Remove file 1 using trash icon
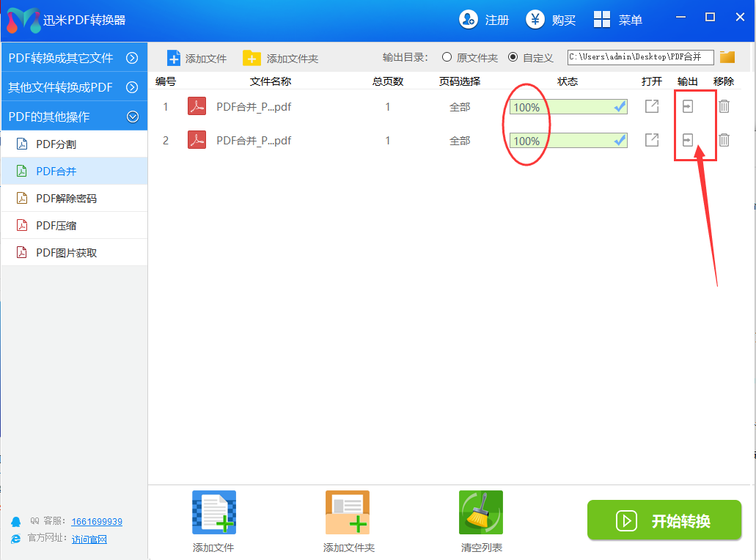The height and width of the screenshot is (560, 756). pos(724,106)
